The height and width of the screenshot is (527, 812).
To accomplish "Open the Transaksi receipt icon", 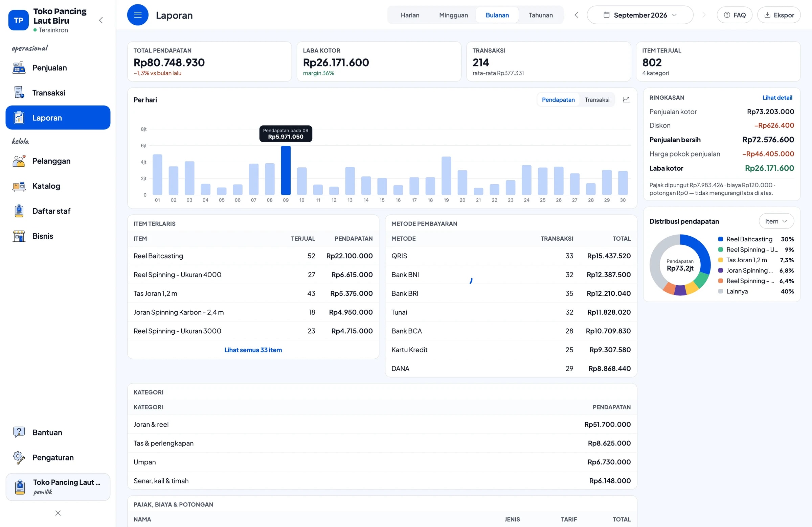I will click(x=19, y=93).
